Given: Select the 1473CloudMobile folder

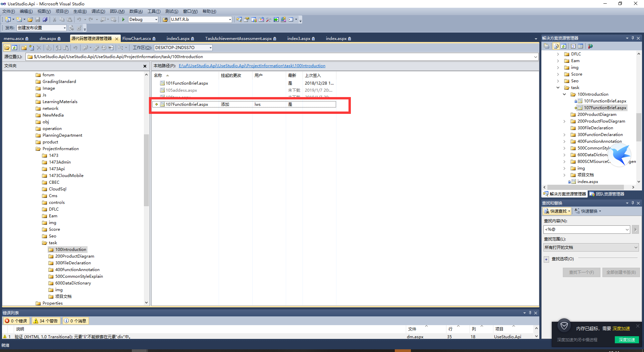Looking at the screenshot, I should click(66, 176).
